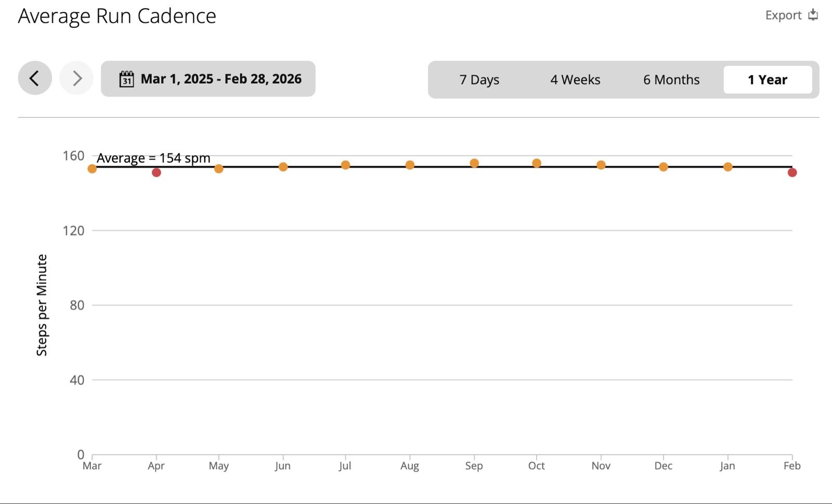The image size is (832, 504).
Task: Switch to the 7 Days view
Action: 479,80
